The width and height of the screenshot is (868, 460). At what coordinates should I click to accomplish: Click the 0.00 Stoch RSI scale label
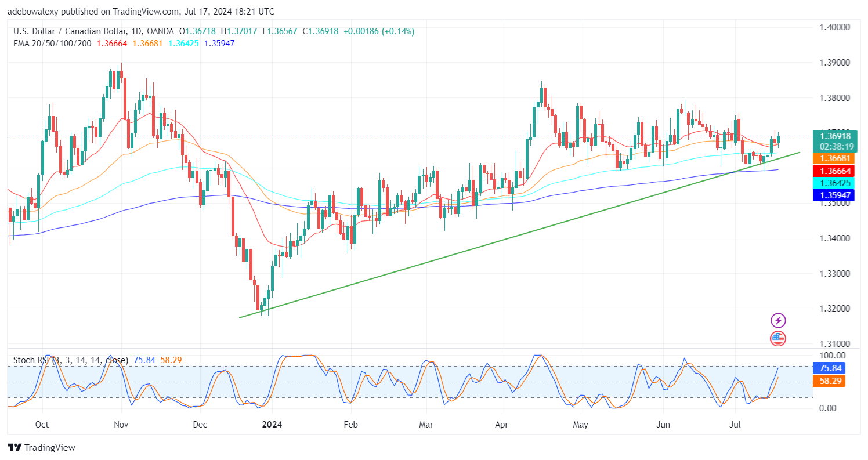tap(828, 408)
